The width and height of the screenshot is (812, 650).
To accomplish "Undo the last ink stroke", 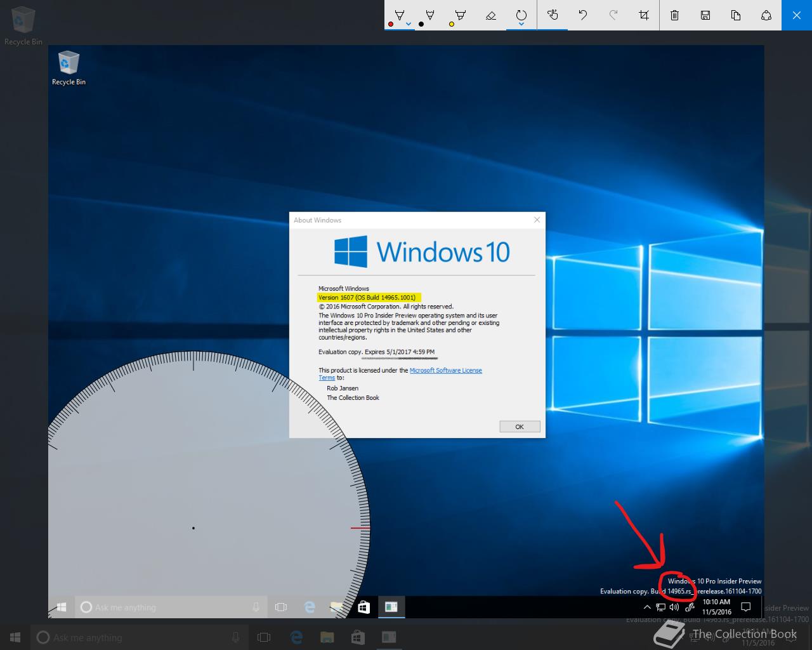I will tap(583, 15).
